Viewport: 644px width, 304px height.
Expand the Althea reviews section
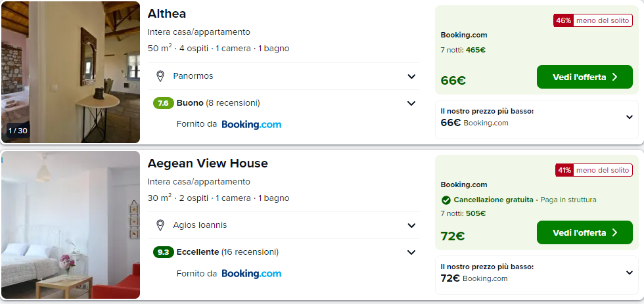[411, 103]
